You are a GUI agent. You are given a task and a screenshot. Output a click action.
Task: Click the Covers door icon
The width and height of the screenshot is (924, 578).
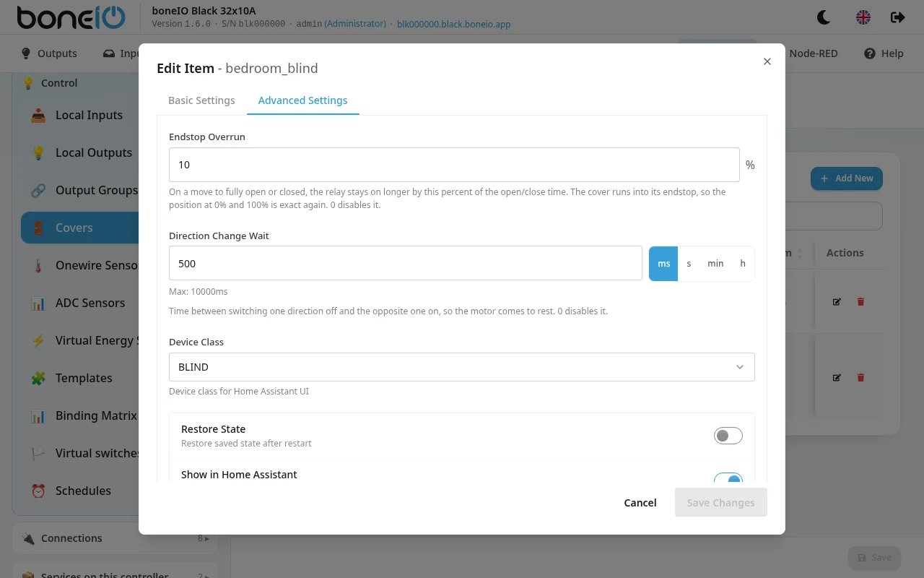point(38,228)
